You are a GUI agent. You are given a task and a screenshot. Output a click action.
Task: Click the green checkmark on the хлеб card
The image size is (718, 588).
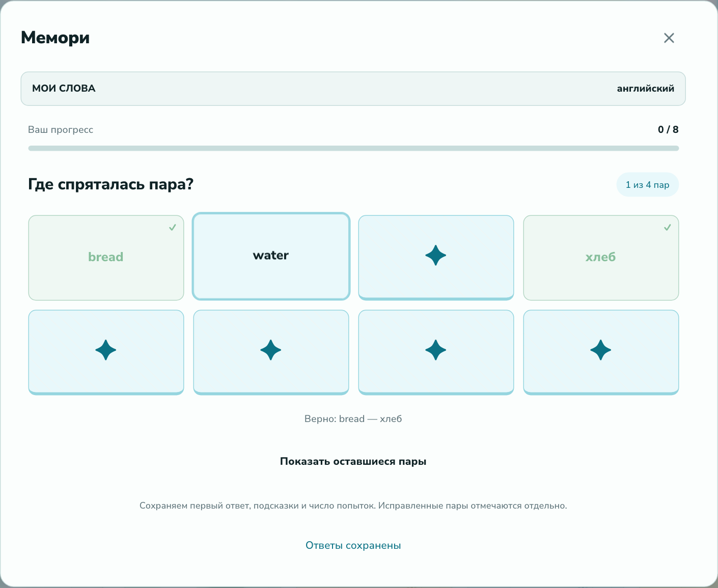click(x=668, y=227)
